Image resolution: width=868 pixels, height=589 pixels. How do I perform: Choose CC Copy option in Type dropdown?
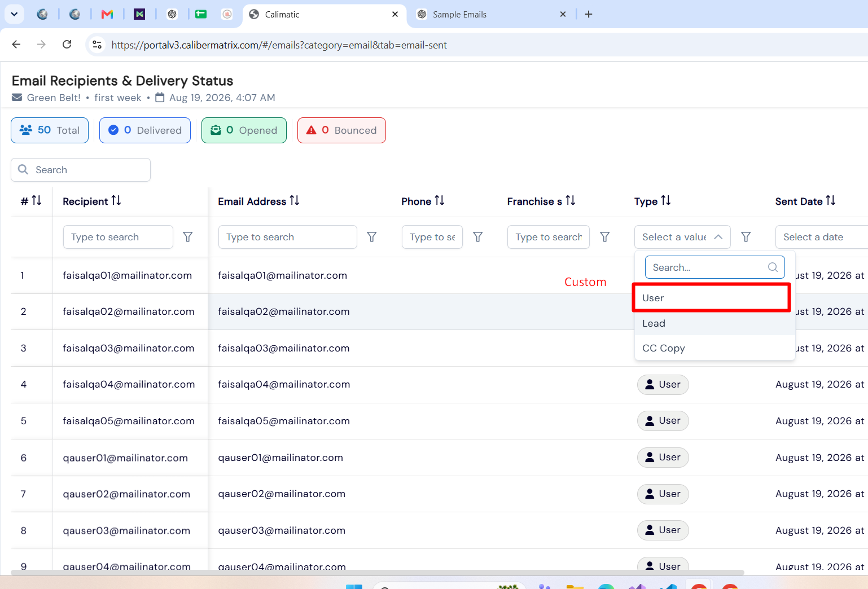[x=714, y=348]
